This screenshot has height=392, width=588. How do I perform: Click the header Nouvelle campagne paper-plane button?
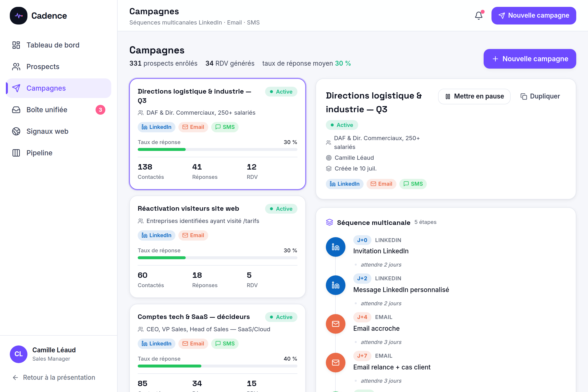[534, 15]
